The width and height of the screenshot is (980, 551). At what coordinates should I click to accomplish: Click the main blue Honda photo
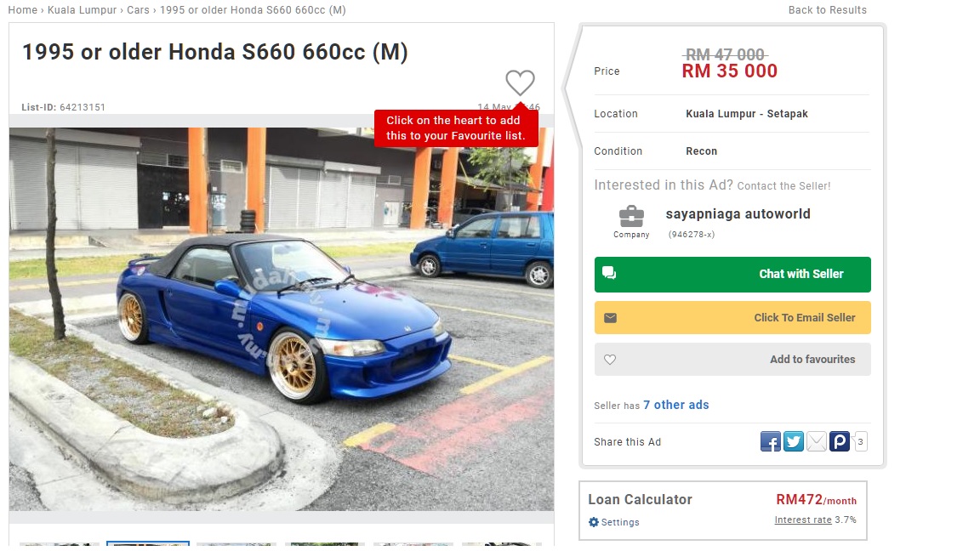click(x=282, y=319)
